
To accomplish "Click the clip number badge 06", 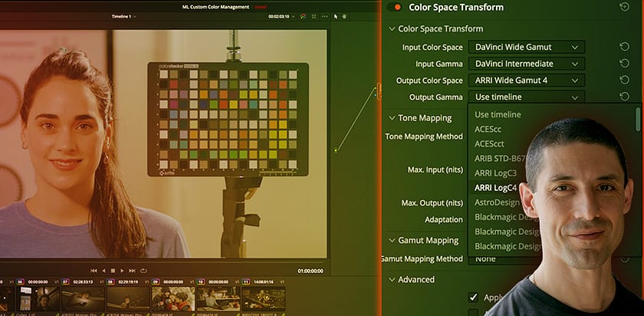I will coord(20,282).
